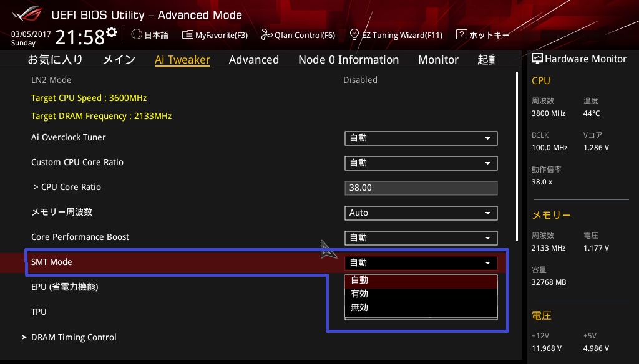This screenshot has width=639, height=364.
Task: Click the settings list scrollbar
Action: coord(517,156)
